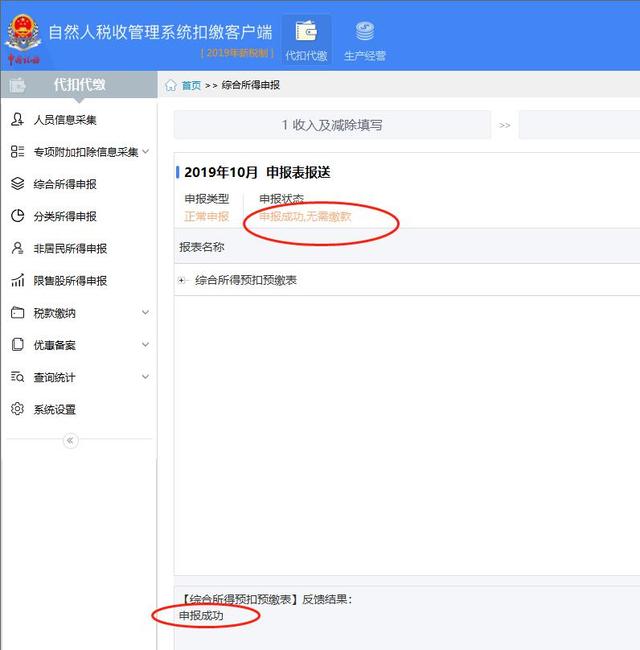Image resolution: width=640 pixels, height=650 pixels.
Task: Expand the 优惠备案 submenu arrow
Action: point(145,344)
